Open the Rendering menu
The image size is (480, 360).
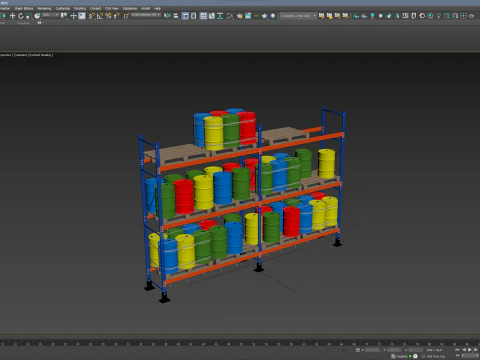click(44, 8)
